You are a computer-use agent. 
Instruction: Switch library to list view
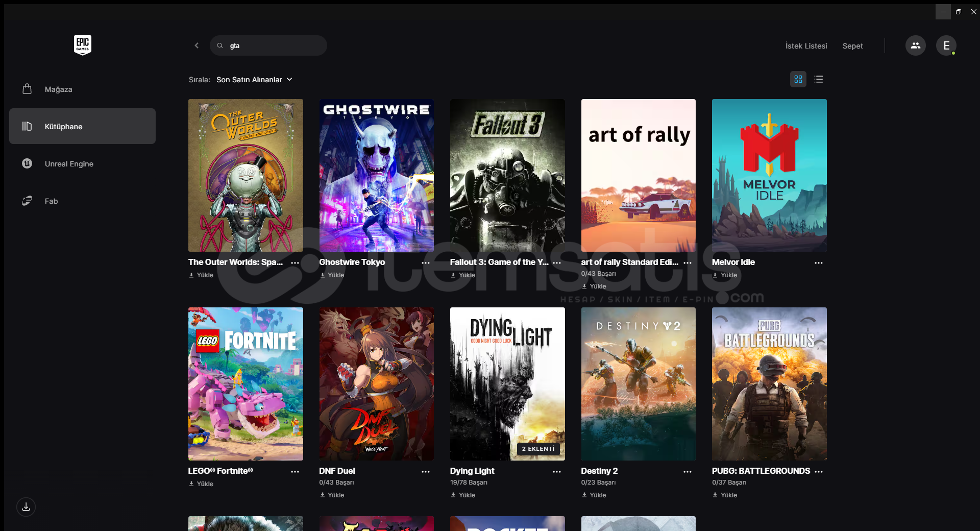click(x=819, y=79)
